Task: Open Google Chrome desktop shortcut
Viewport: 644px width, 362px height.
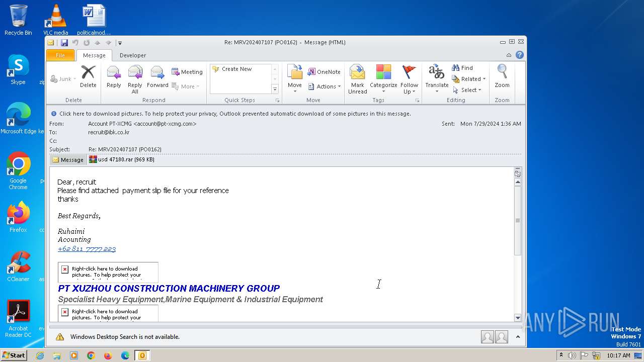Action: coord(18,171)
